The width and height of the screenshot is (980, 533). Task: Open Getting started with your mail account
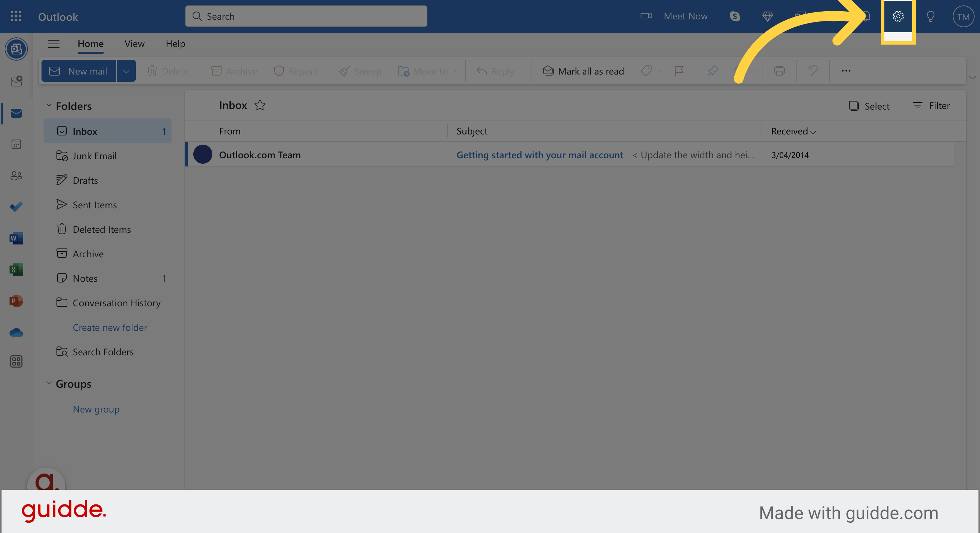pyautogui.click(x=539, y=155)
